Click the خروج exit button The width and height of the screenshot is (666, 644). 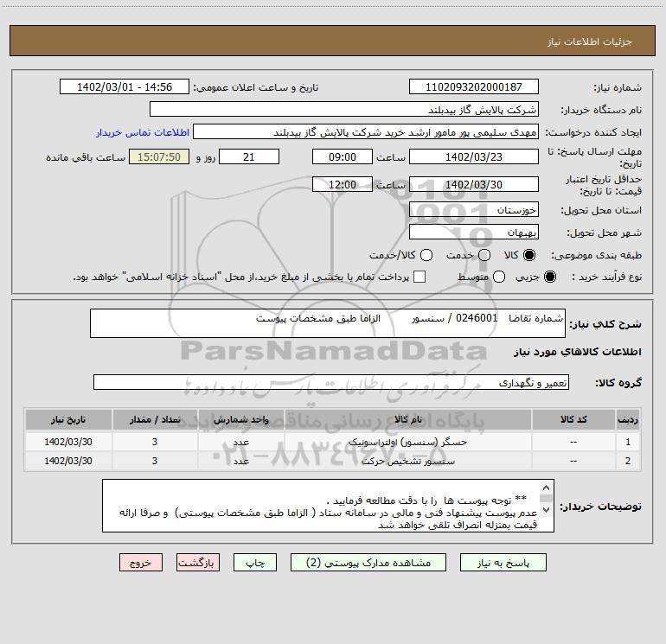141,563
